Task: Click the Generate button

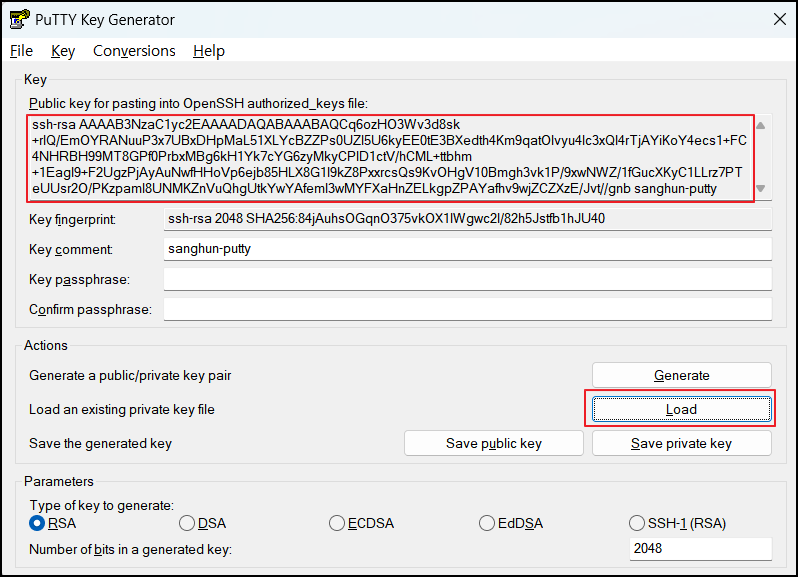Action: click(x=681, y=376)
